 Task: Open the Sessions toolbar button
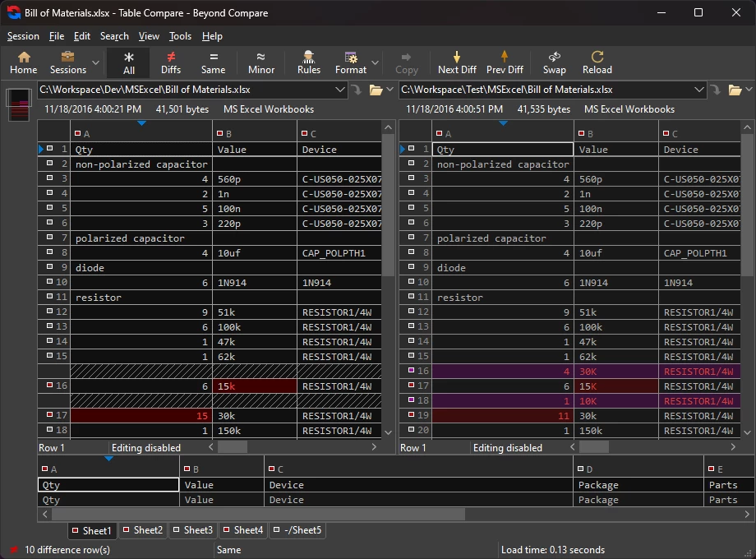click(67, 62)
